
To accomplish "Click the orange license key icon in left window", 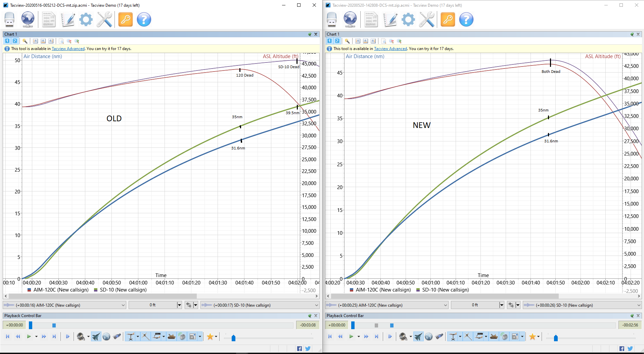I will [x=126, y=19].
